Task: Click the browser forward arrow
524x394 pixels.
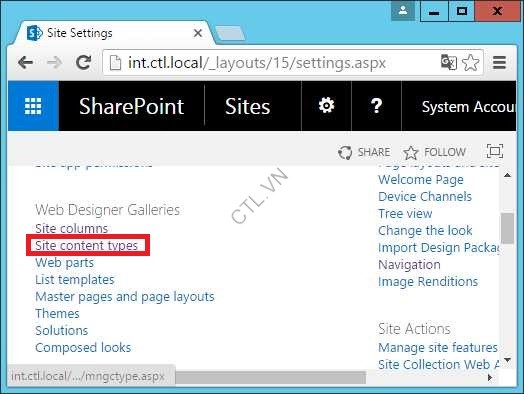Action: click(54, 62)
